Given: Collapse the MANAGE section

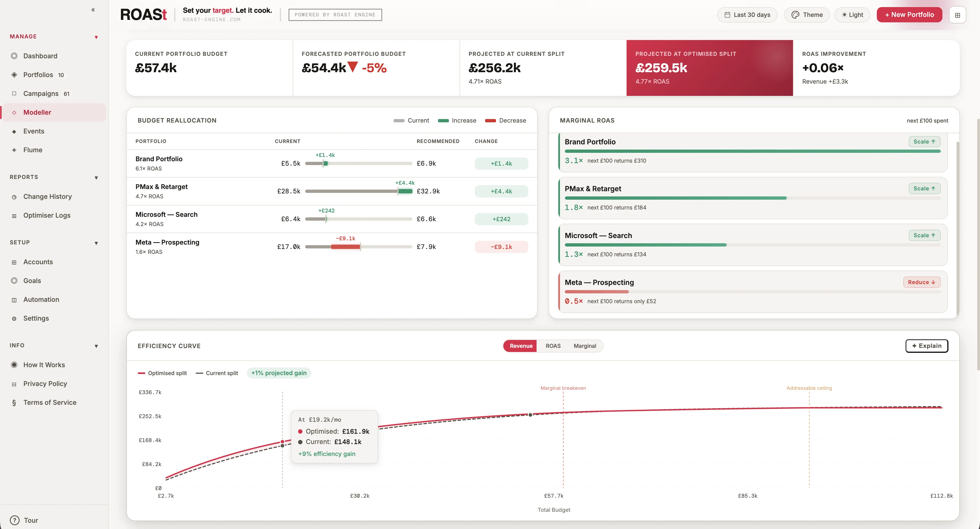Looking at the screenshot, I should pos(96,37).
